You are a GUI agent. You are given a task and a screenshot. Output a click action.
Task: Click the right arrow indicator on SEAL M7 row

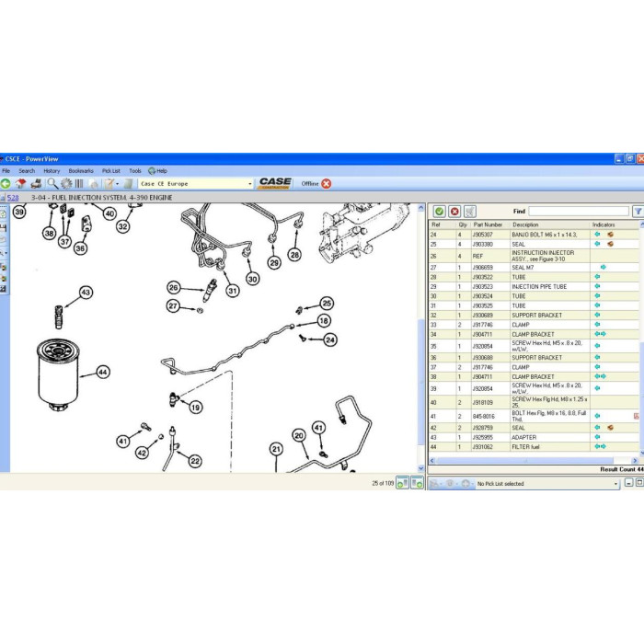coord(603,267)
